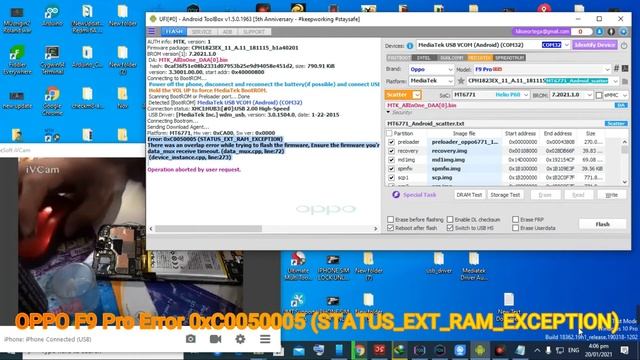Open the book icon beside Model field

(624, 69)
